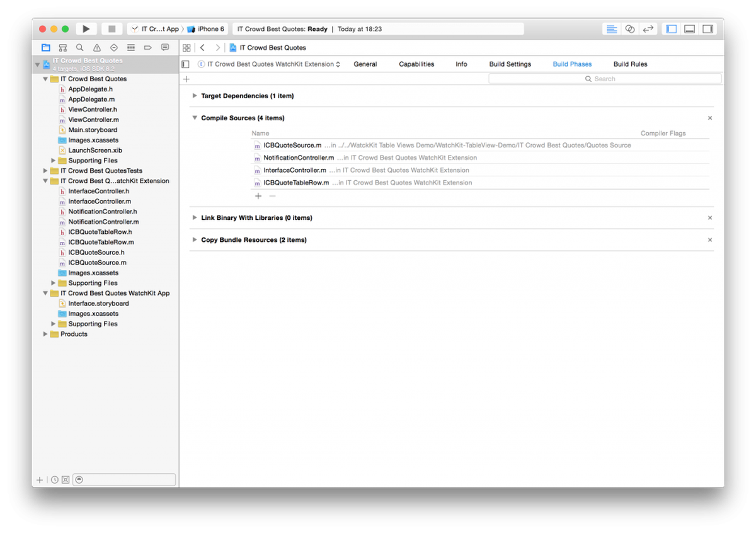
Task: Toggle the debug area pane
Action: (690, 29)
